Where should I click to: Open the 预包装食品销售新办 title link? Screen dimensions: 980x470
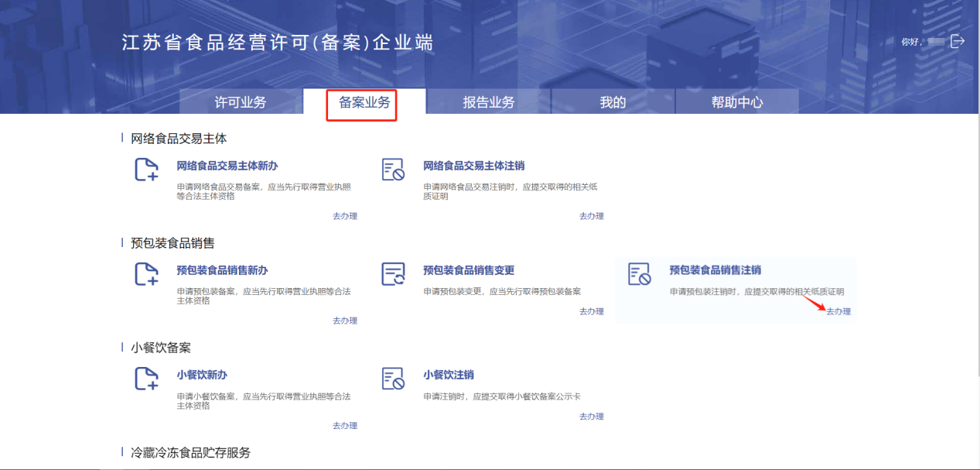click(222, 270)
